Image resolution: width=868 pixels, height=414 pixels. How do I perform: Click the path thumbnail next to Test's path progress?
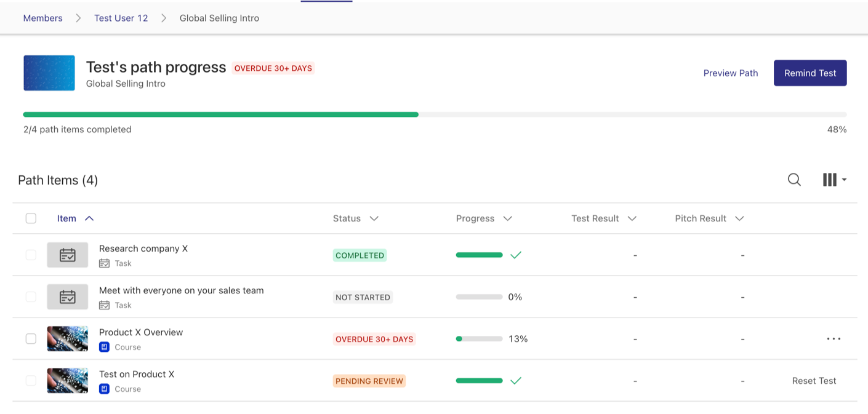[49, 73]
